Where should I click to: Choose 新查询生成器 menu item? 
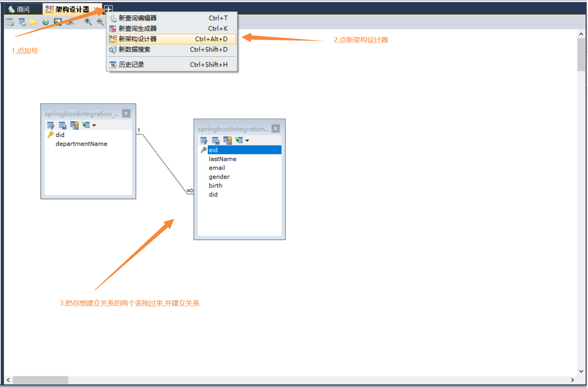[172, 28]
